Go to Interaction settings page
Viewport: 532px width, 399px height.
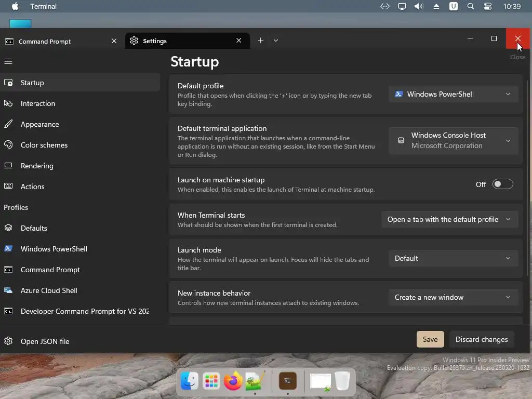[x=80, y=103]
